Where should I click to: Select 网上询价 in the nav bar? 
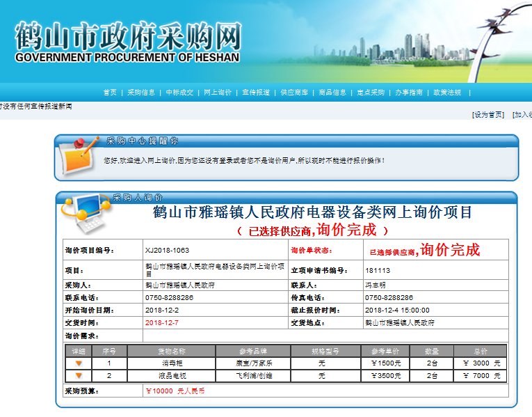point(218,93)
